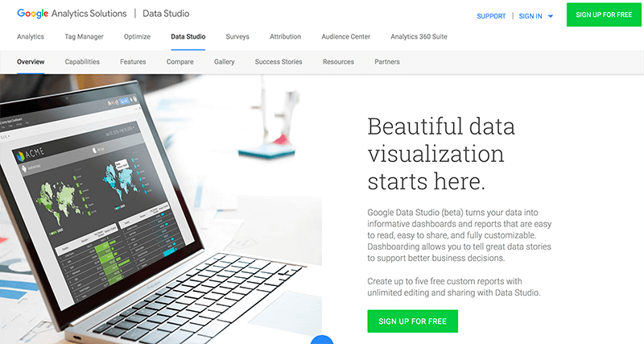Go to the Resources sub-tab
Image resolution: width=644 pixels, height=344 pixels.
(x=338, y=62)
